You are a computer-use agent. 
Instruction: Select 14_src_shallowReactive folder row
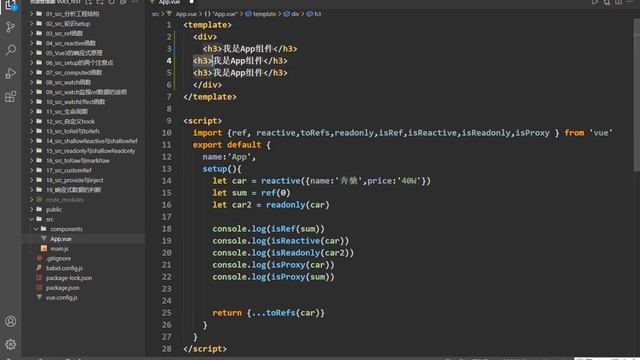click(83, 141)
